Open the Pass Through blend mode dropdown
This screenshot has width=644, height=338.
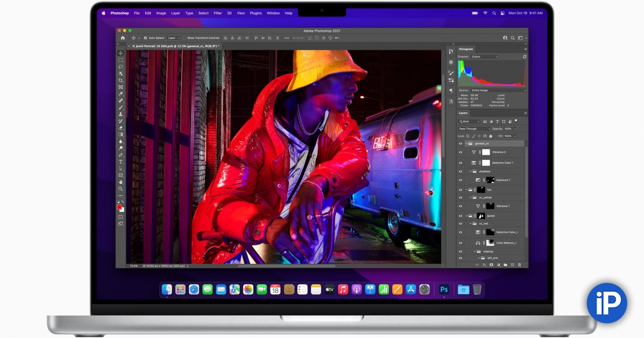pos(474,129)
